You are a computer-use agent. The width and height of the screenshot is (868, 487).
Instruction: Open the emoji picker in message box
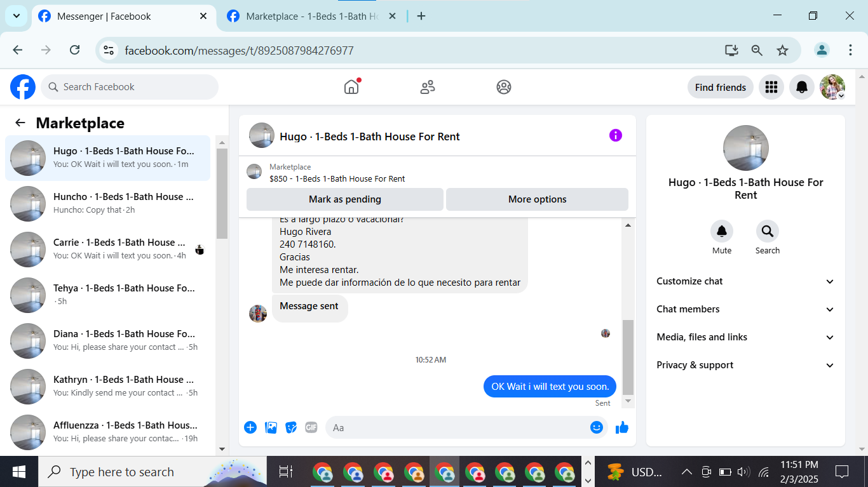coord(596,427)
